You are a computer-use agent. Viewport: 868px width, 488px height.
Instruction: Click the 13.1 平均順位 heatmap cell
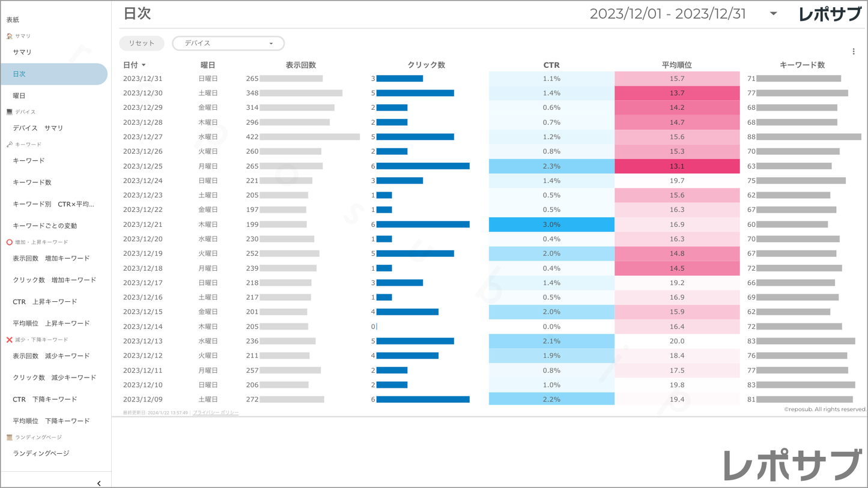[x=677, y=166]
